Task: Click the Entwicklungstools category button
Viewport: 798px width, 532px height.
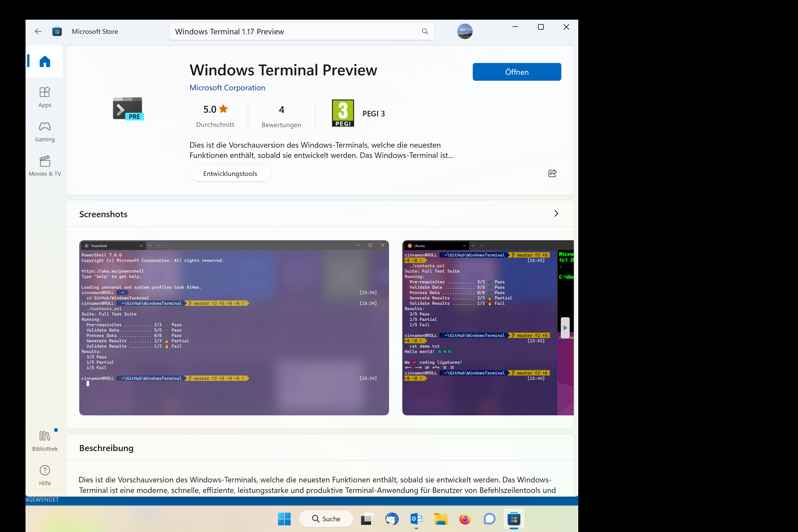Action: [230, 173]
